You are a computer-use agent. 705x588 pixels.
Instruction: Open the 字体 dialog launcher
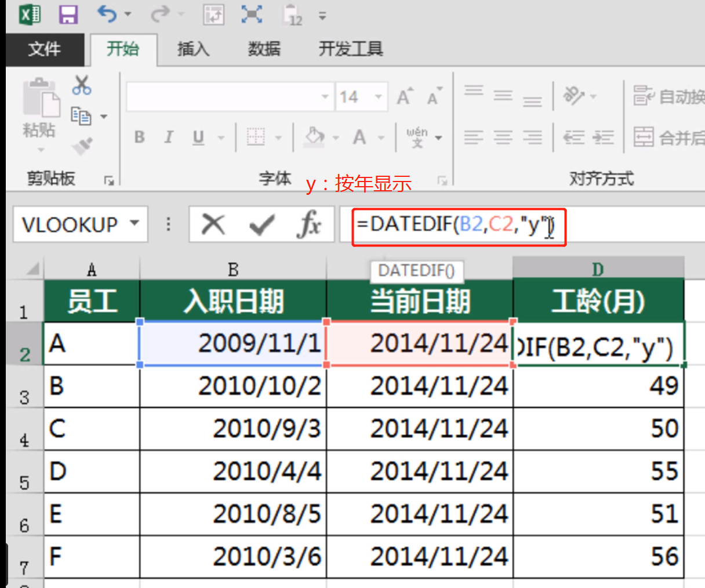click(442, 181)
